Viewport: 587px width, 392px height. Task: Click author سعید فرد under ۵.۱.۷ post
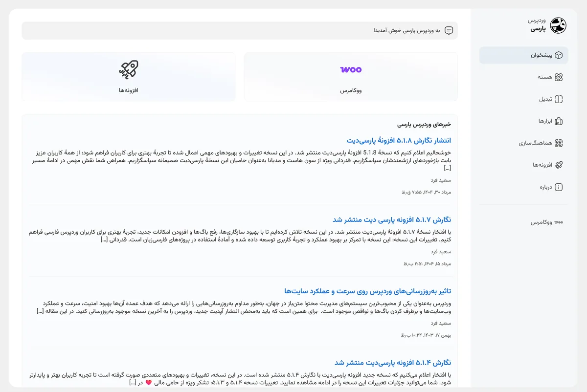pos(441,252)
